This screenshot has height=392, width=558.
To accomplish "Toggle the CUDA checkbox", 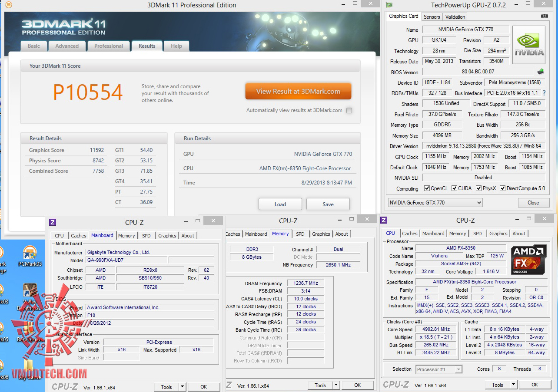I will pyautogui.click(x=454, y=188).
